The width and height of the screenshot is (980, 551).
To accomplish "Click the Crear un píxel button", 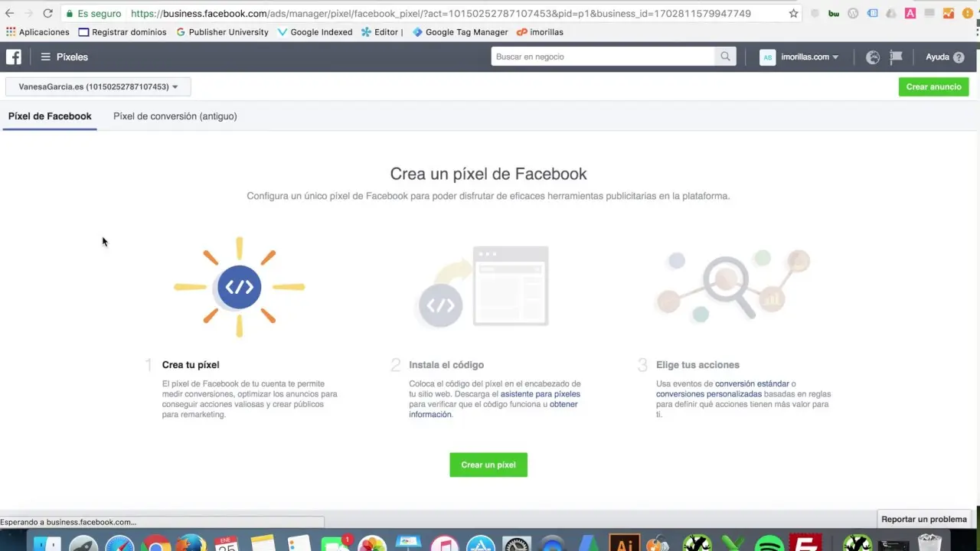I will pos(488,465).
